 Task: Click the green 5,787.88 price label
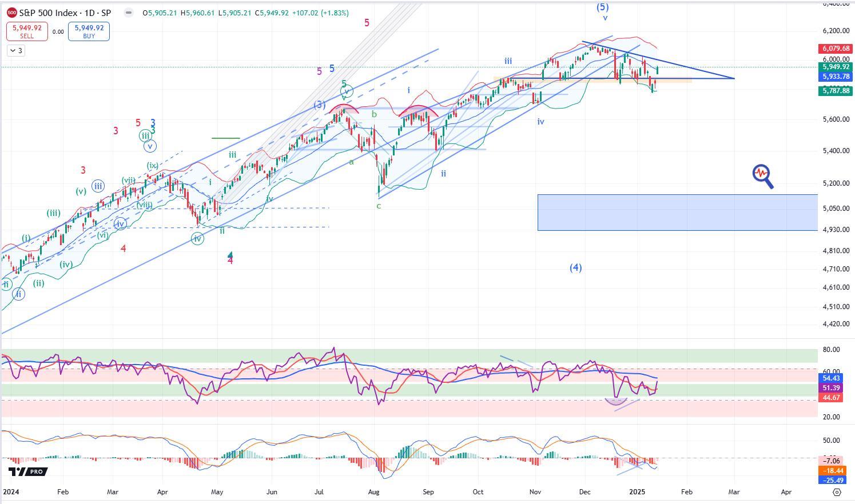point(836,90)
